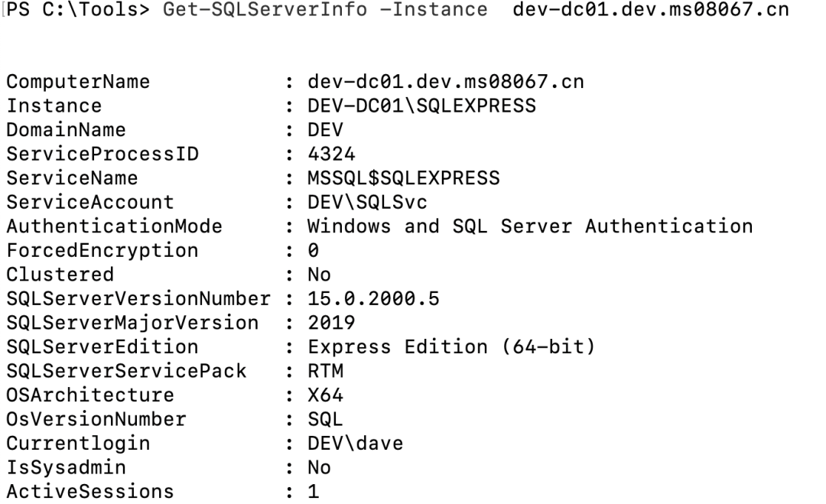This screenshot has width=826, height=504.
Task: Click the OsVersionNumber value SQL
Action: click(x=326, y=420)
